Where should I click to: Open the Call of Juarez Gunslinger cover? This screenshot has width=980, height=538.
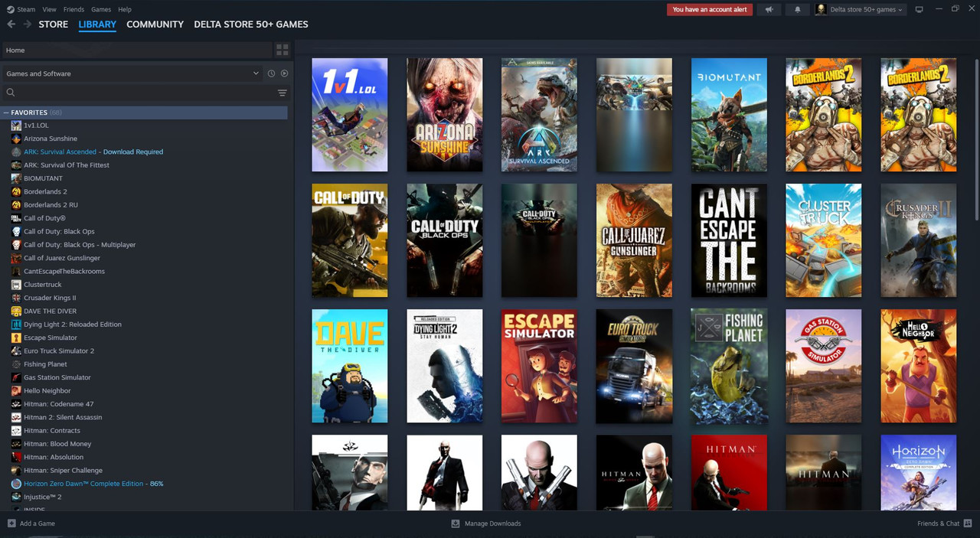(634, 240)
